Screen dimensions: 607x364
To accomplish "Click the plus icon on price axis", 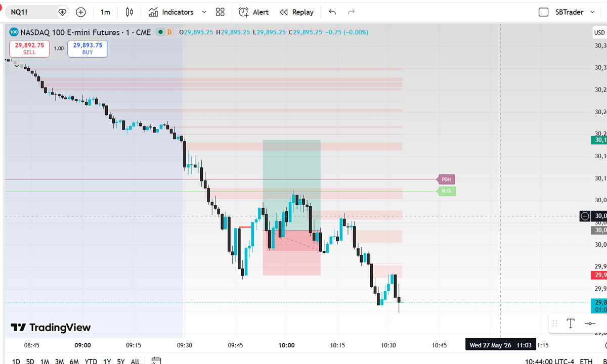I will pos(585,216).
